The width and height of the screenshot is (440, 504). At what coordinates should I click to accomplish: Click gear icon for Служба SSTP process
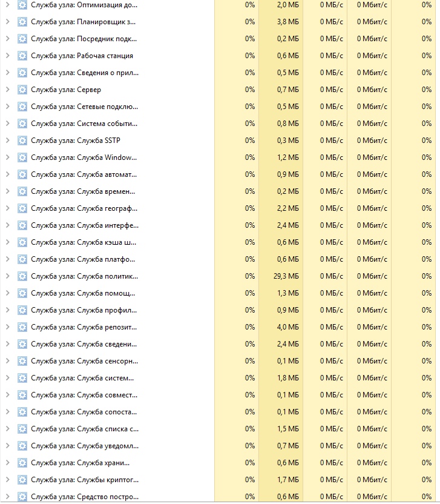(x=22, y=141)
